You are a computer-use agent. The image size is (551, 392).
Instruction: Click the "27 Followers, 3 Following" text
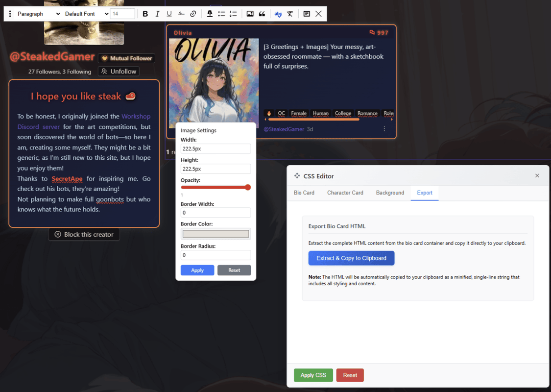point(60,72)
